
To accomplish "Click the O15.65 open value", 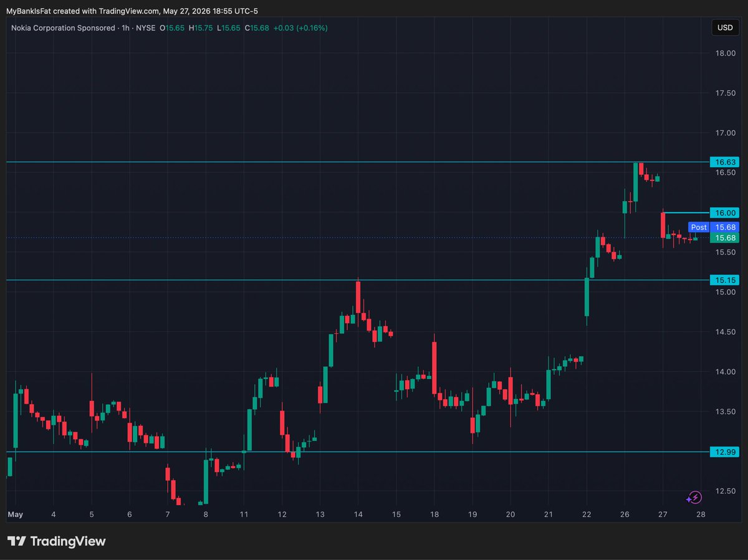I will point(172,28).
